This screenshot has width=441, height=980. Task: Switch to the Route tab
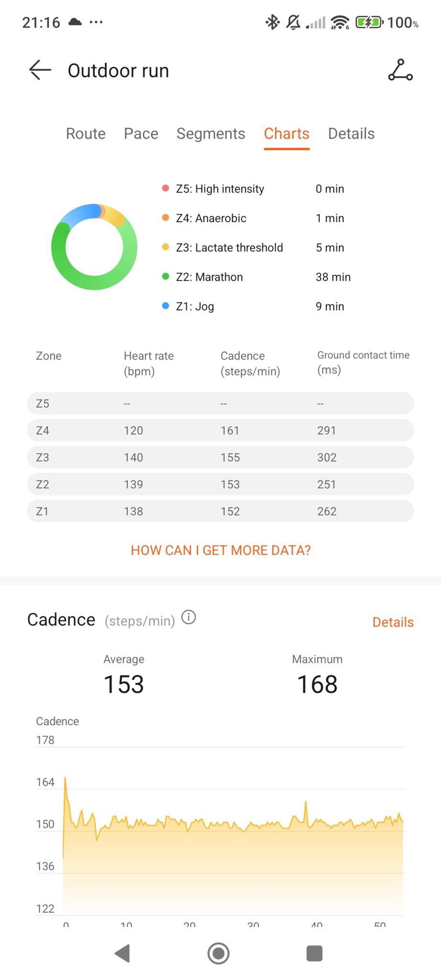(86, 134)
